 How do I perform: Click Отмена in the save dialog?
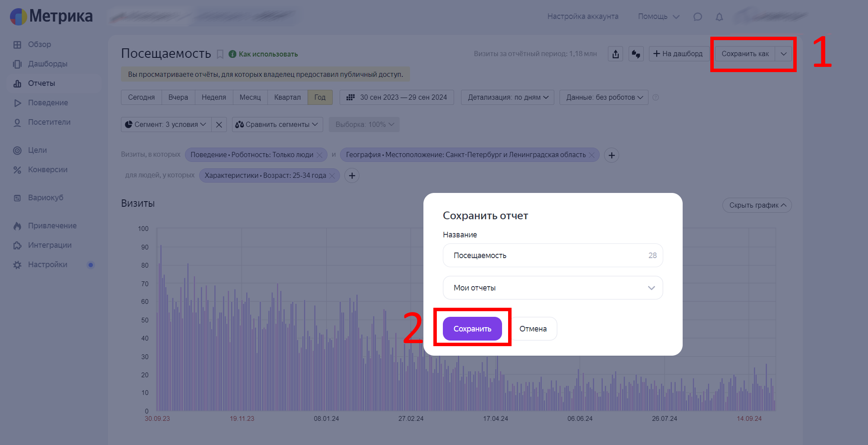(x=533, y=329)
